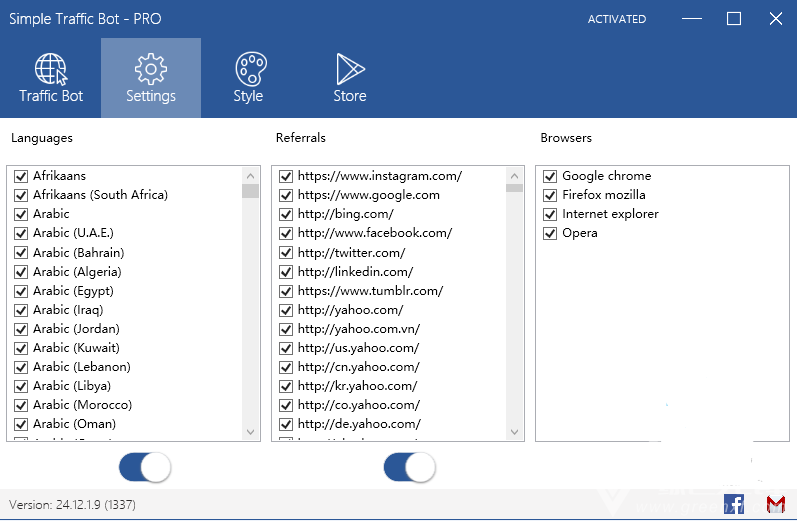Screen dimensions: 797x521
Task: Maximize the Simple Traffic Bot window
Action: (x=733, y=19)
